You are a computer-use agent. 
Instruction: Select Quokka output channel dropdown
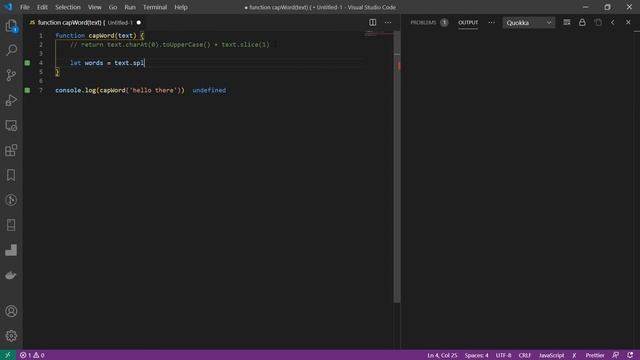click(x=529, y=23)
